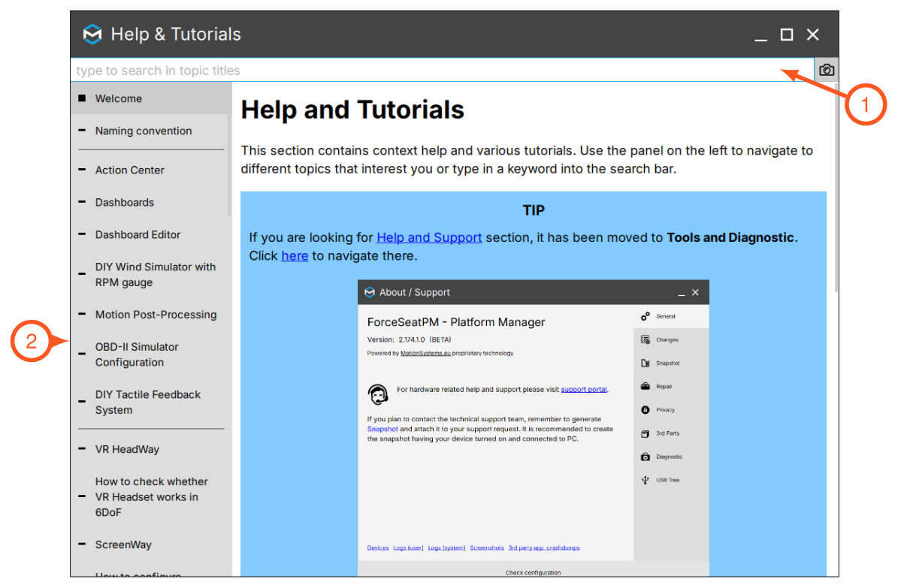Click the 'Tools and Diagnostic' bold text

(730, 237)
